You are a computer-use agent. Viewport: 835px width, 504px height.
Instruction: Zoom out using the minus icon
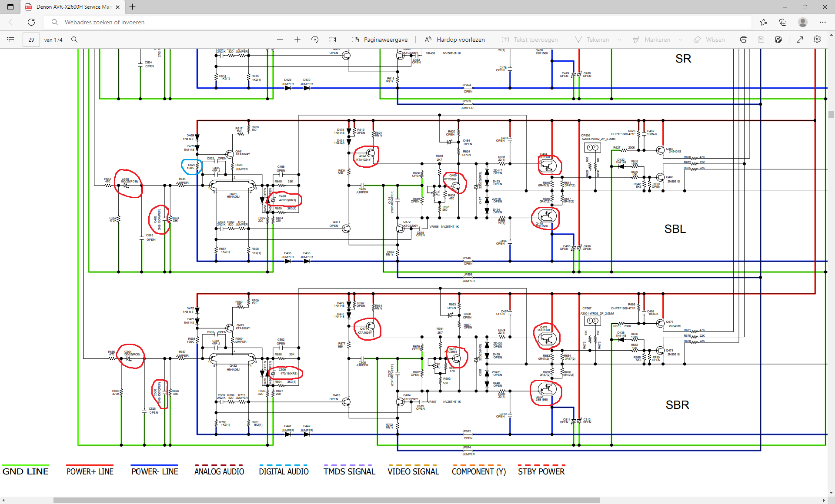pos(280,40)
